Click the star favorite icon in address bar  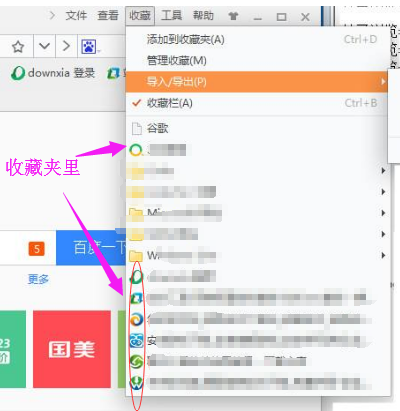(18, 46)
